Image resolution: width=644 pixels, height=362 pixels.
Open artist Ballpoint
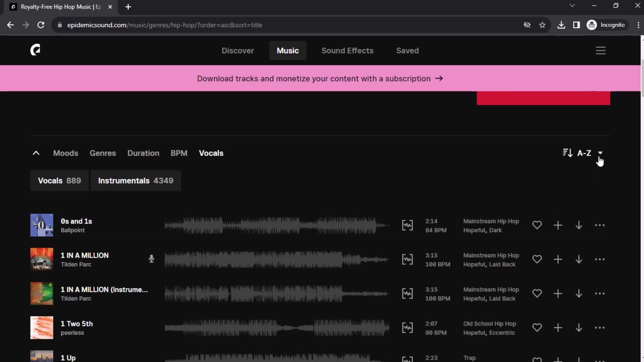tap(72, 230)
